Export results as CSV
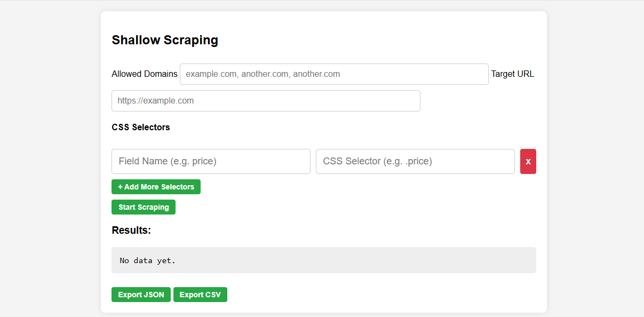This screenshot has width=644, height=317. [200, 295]
